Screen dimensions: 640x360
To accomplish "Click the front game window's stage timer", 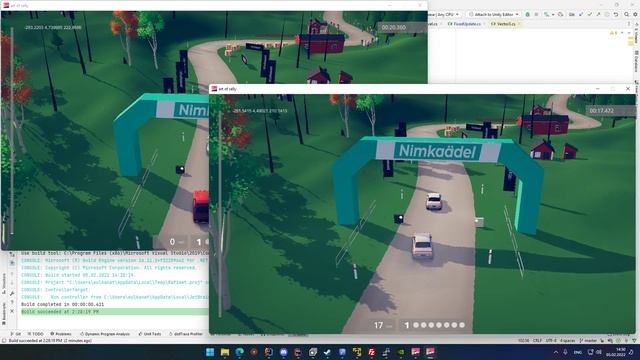I will click(x=602, y=111).
